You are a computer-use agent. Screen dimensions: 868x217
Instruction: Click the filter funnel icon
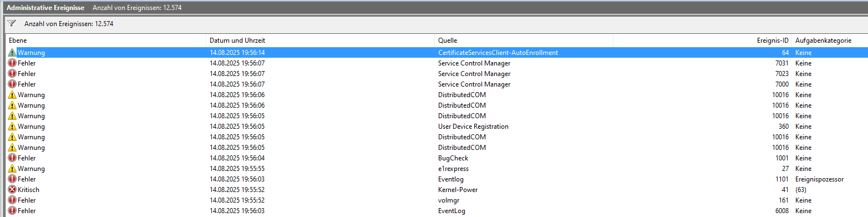click(x=12, y=24)
